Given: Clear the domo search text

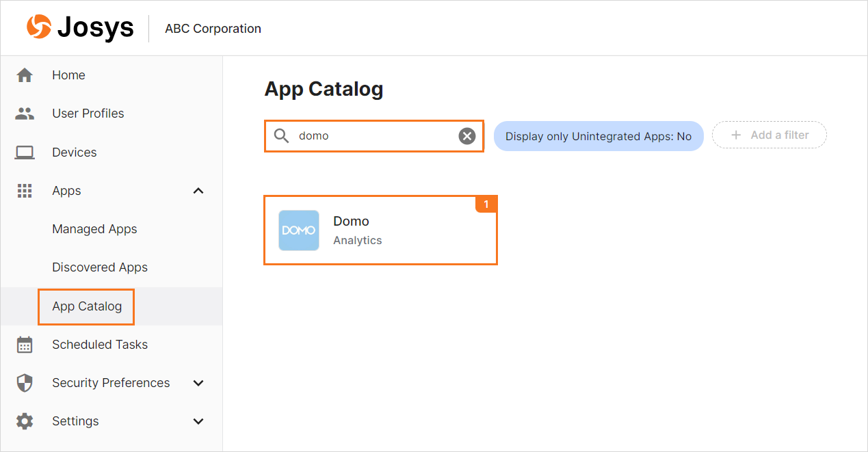Looking at the screenshot, I should tap(466, 136).
